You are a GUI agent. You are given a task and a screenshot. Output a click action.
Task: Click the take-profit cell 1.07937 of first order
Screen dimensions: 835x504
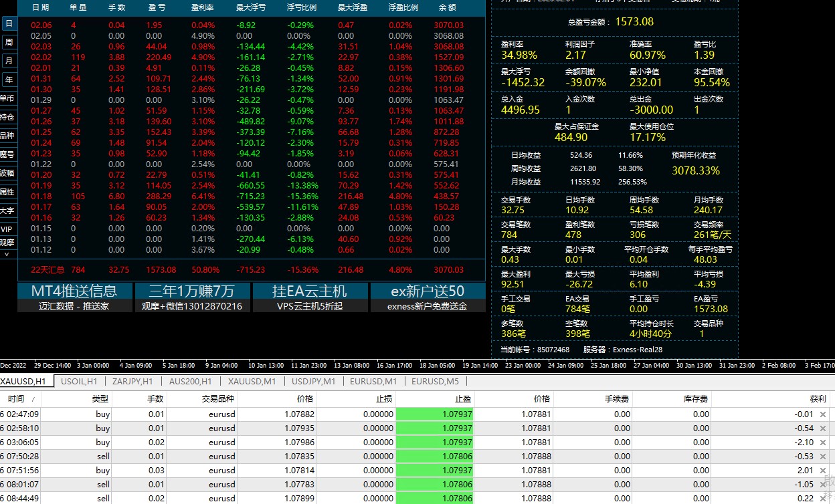435,414
